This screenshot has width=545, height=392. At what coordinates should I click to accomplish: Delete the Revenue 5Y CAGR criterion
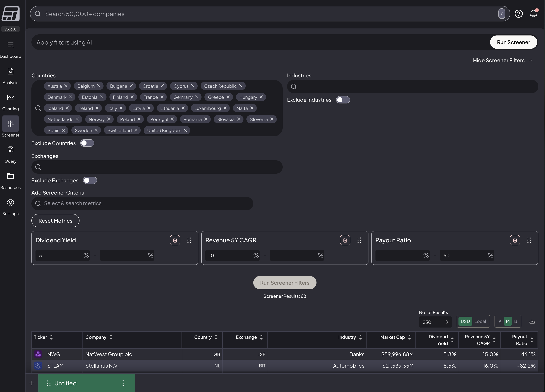345,240
